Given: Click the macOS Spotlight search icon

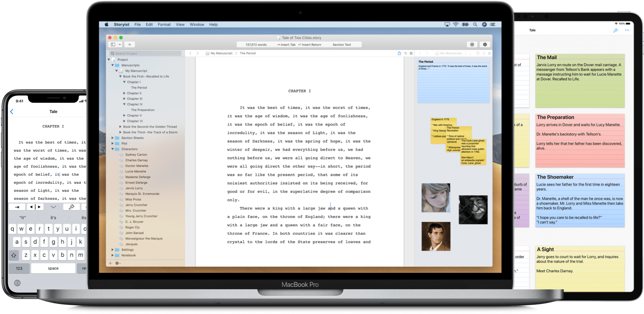Looking at the screenshot, I should [475, 25].
